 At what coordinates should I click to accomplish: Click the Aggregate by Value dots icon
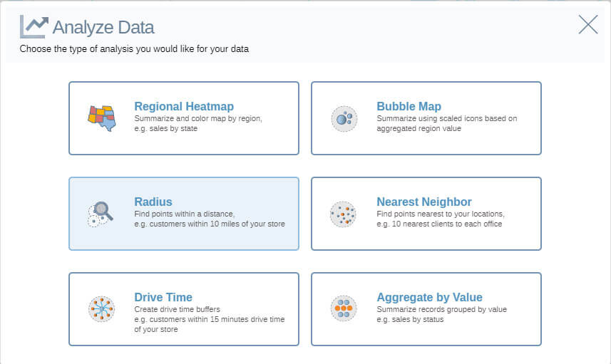click(x=344, y=308)
